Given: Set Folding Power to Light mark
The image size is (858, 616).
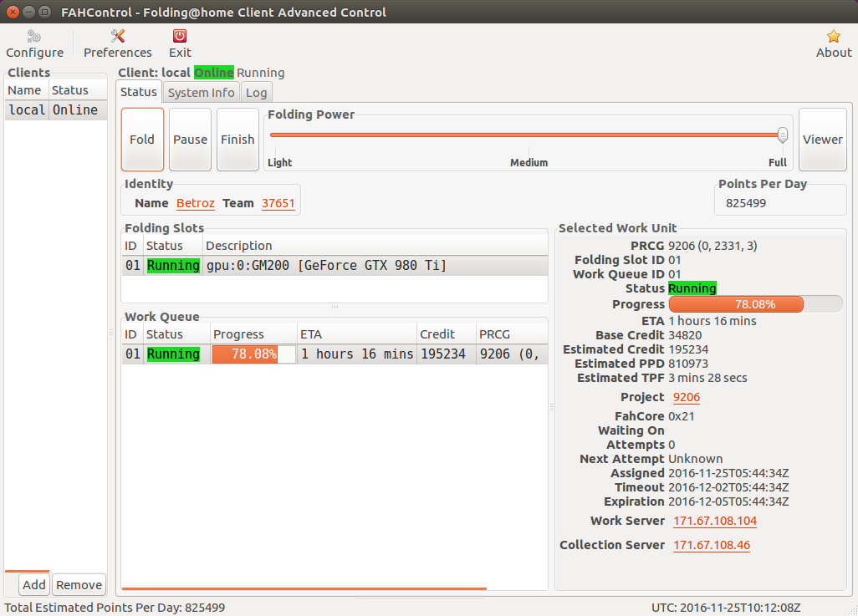Looking at the screenshot, I should (279, 162).
